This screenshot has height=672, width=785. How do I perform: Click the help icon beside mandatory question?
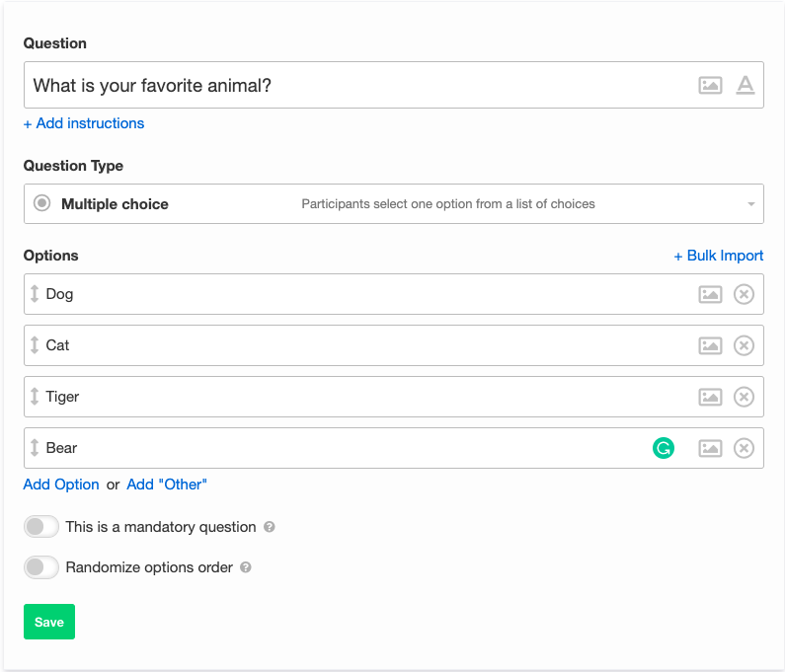tap(270, 528)
